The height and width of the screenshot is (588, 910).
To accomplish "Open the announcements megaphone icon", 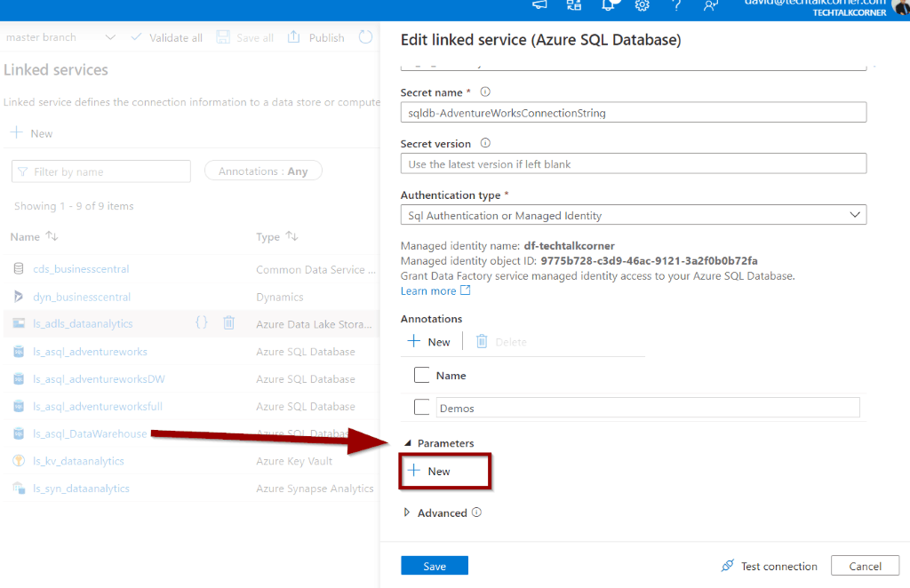I will [539, 5].
